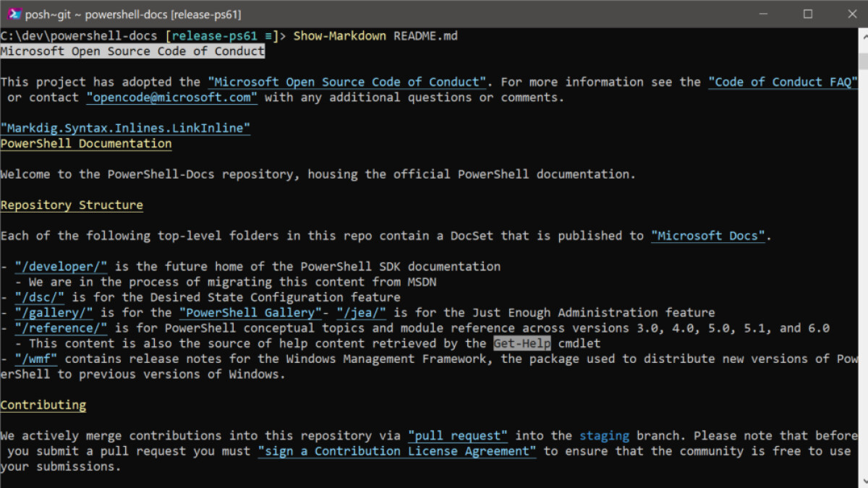
Task: Open the "/developer/" folder link
Action: (x=61, y=267)
